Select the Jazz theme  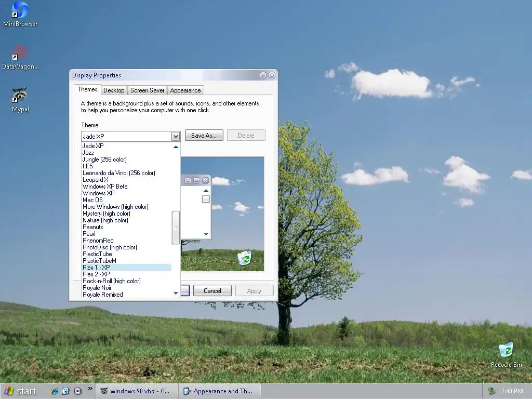tap(127, 153)
